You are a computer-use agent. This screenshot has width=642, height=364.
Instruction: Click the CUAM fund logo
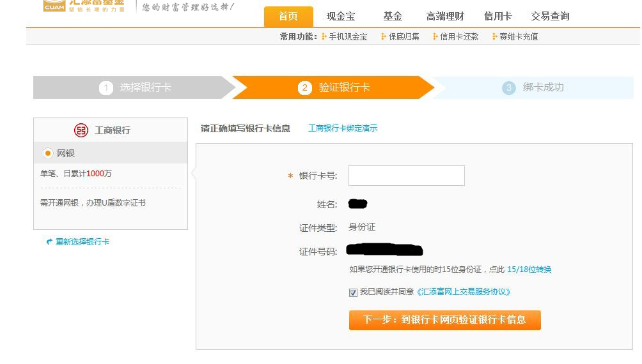pos(55,6)
